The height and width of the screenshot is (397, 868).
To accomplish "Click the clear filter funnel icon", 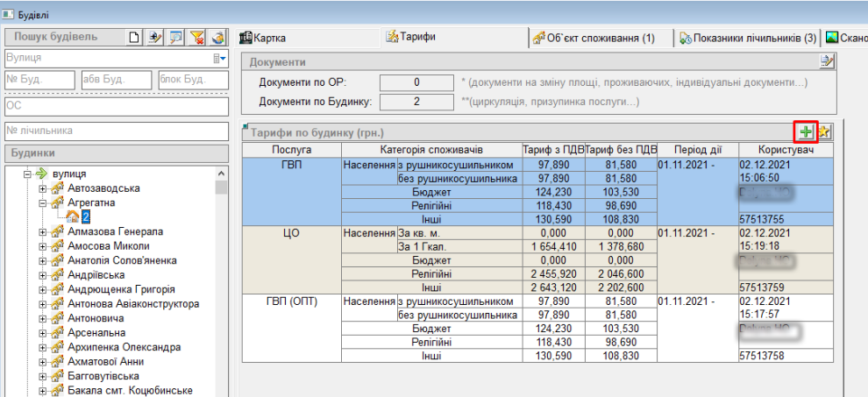I will 197,37.
